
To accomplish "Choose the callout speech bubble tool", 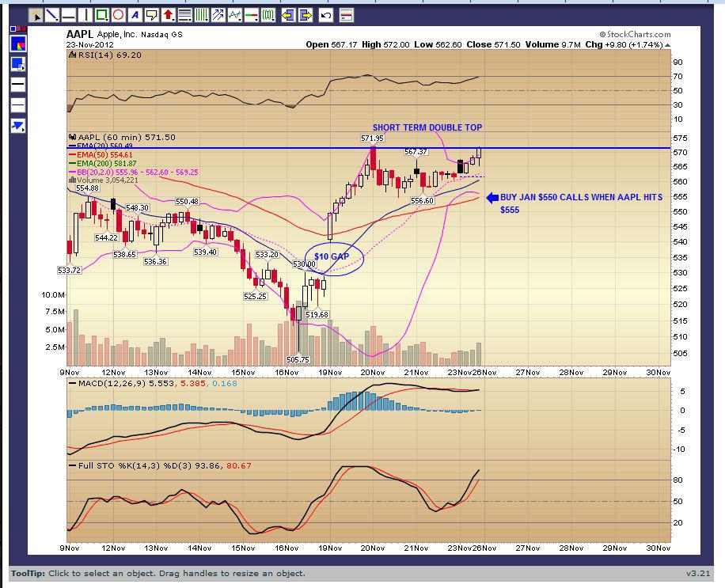I will 151,16.
